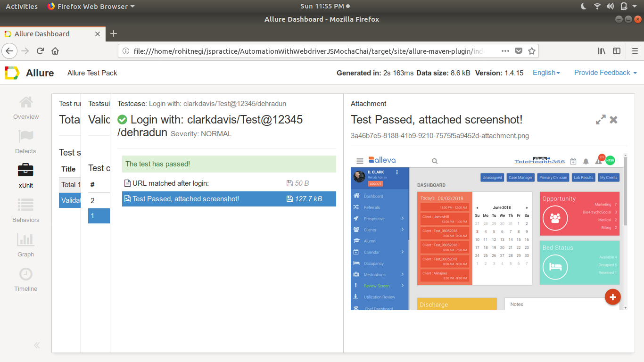Collapse the sidebar with double-chevron icon
This screenshot has width=644, height=362.
tap(37, 345)
